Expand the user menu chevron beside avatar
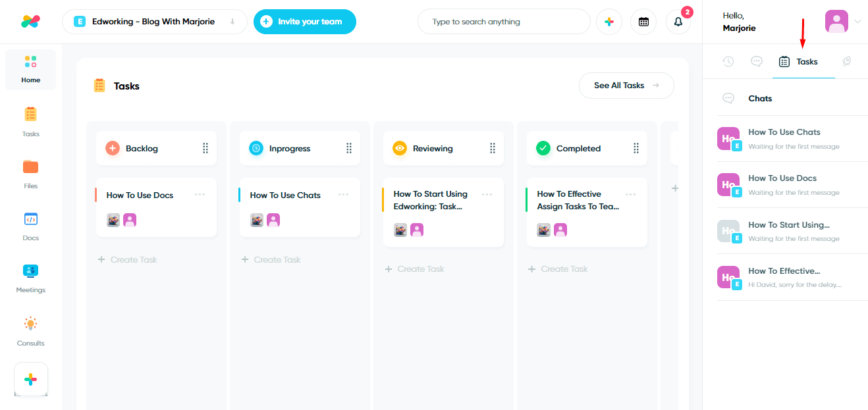Image resolution: width=868 pixels, height=410 pixels. point(857,22)
